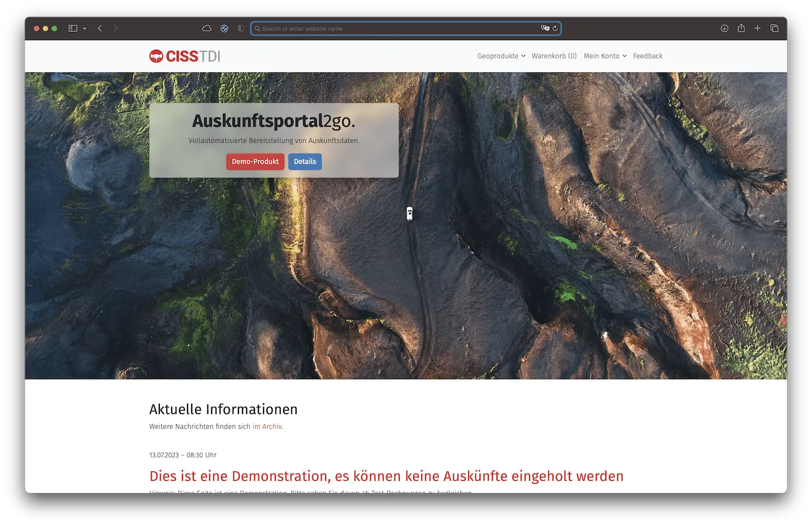This screenshot has height=526, width=812.
Task: Click the CISS TDI logo
Action: click(184, 56)
